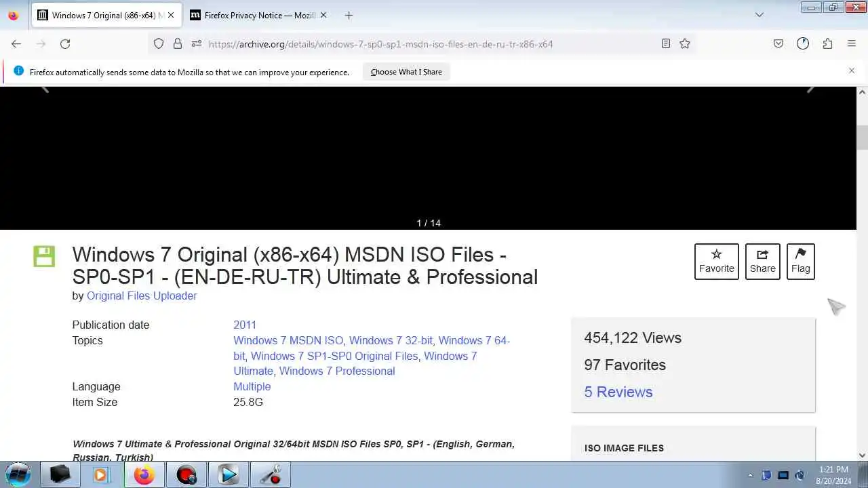Select the Windows 7 Original tab
The image size is (868, 488).
pos(106,15)
